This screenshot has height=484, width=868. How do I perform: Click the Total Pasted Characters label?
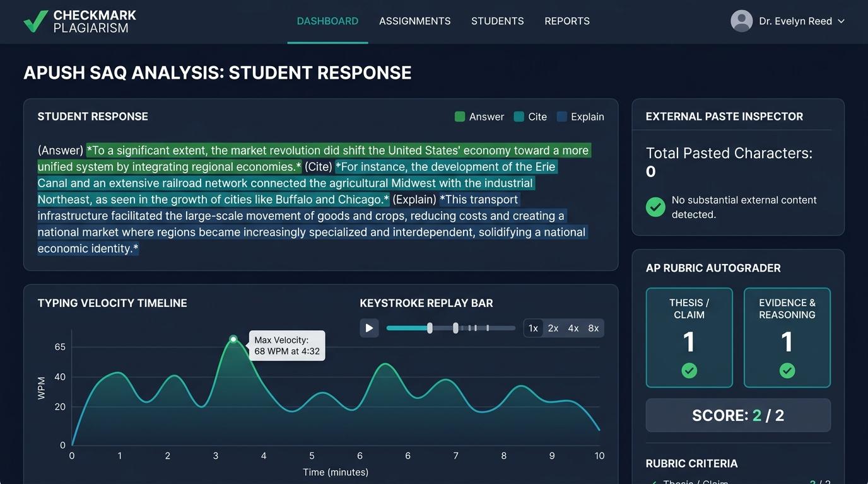pyautogui.click(x=729, y=153)
